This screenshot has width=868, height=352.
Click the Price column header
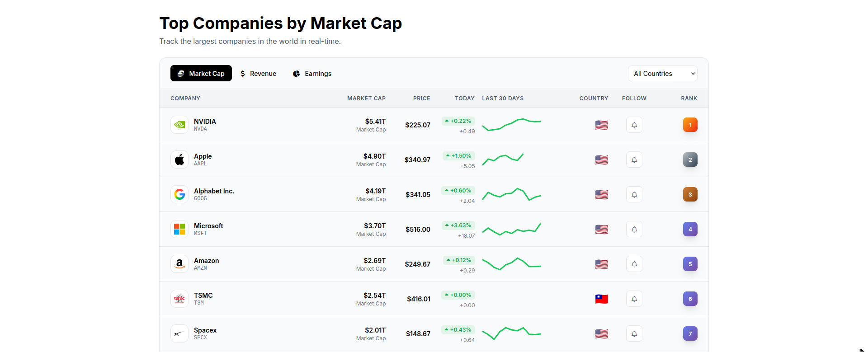click(421, 98)
